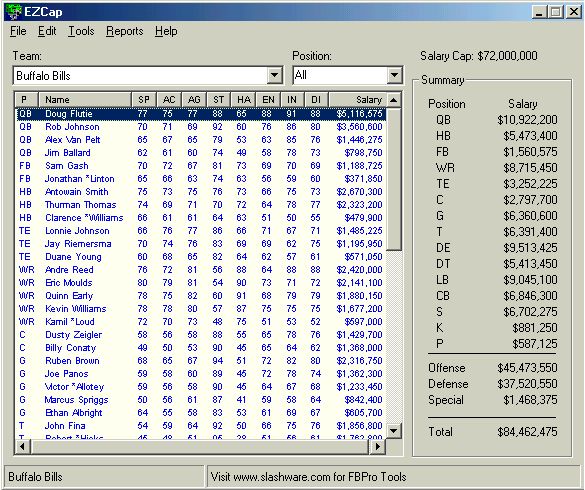
Task: Minimize the EZCap window
Action: pyautogui.click(x=538, y=12)
